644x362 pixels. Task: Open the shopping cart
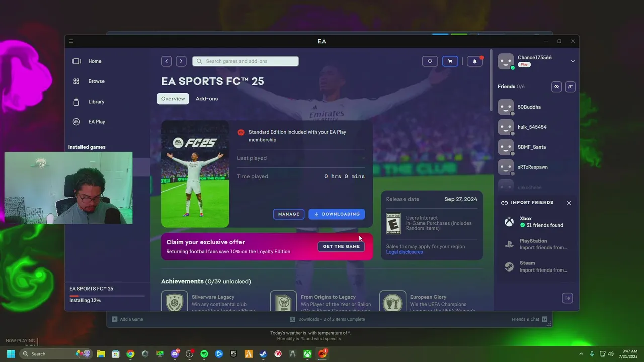pyautogui.click(x=450, y=61)
